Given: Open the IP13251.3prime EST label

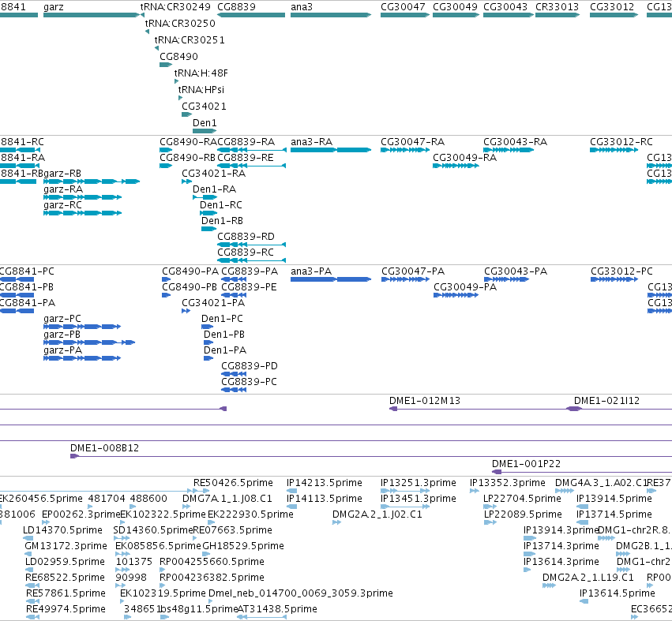Looking at the screenshot, I should (419, 483).
